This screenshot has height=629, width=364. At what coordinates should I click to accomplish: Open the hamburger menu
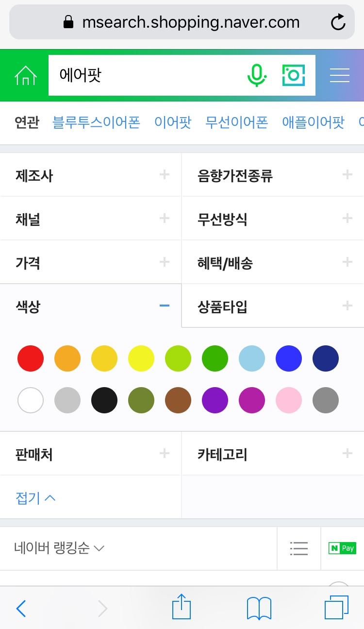coord(340,75)
